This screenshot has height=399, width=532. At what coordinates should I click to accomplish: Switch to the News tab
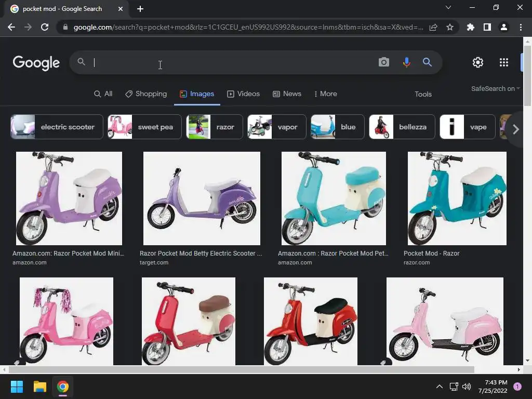[x=287, y=94]
